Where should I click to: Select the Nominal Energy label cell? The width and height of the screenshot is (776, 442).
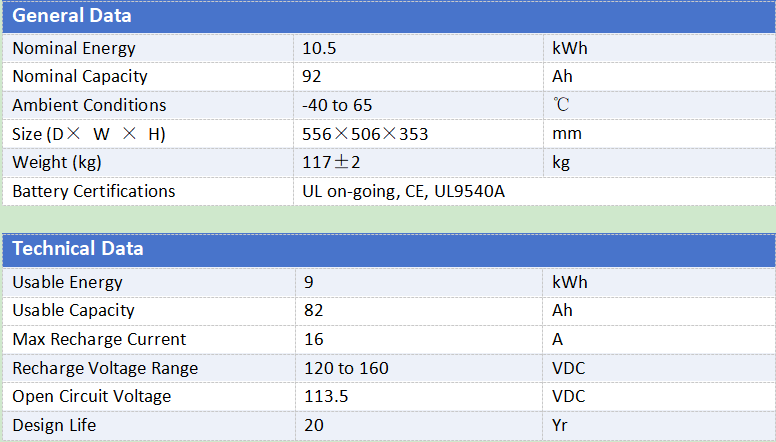coord(148,49)
